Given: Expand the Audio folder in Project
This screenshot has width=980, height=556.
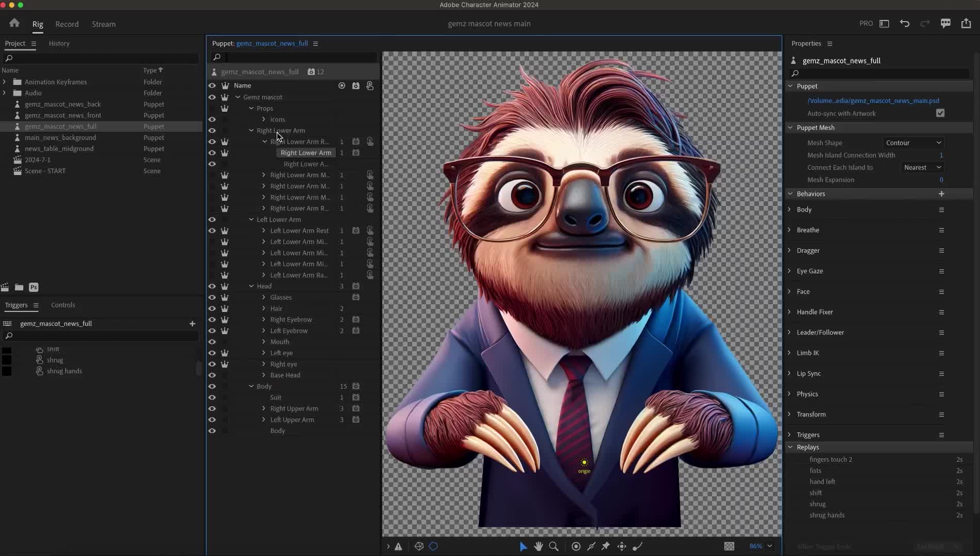Looking at the screenshot, I should click(x=5, y=93).
